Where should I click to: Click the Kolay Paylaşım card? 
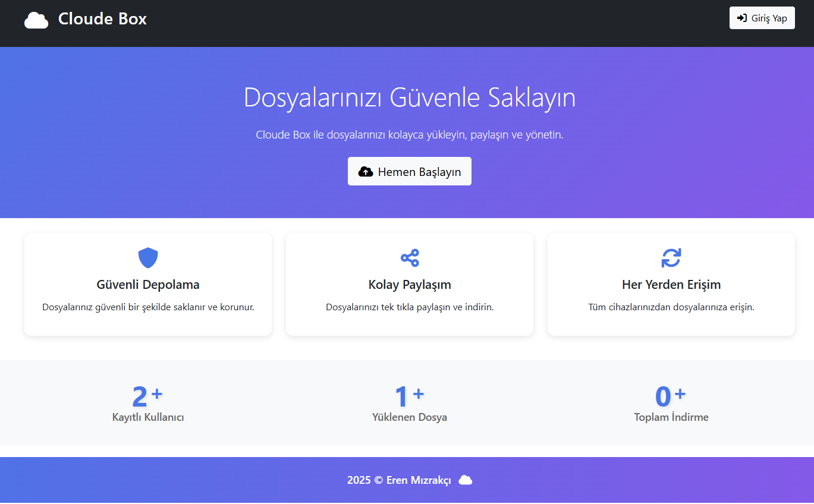click(x=409, y=284)
